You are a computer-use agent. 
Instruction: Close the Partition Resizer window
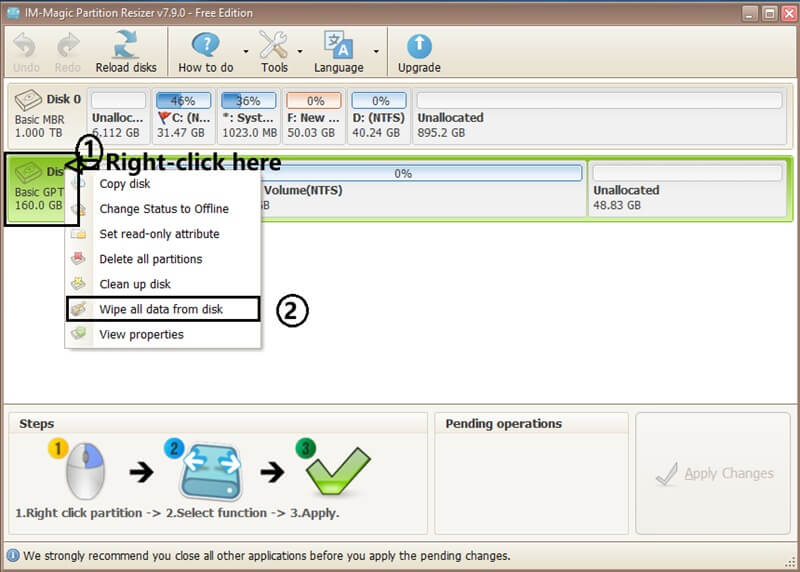click(789, 13)
